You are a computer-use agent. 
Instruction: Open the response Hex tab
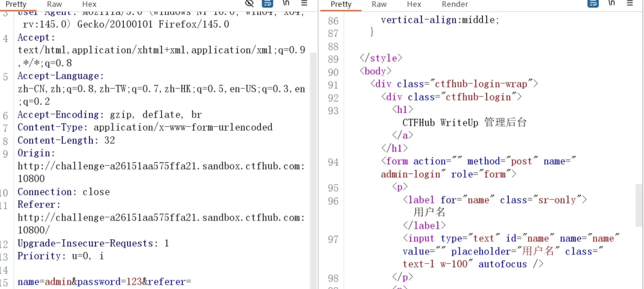click(x=414, y=4)
